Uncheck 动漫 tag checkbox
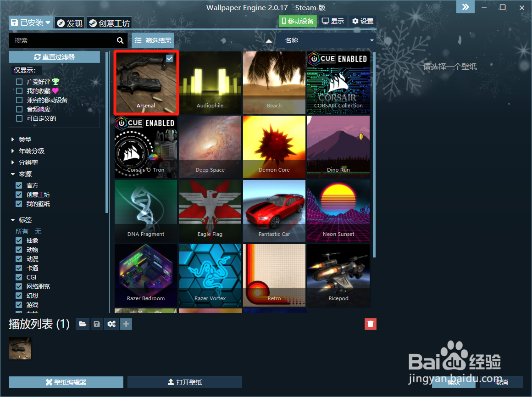532x397 pixels. [x=19, y=259]
